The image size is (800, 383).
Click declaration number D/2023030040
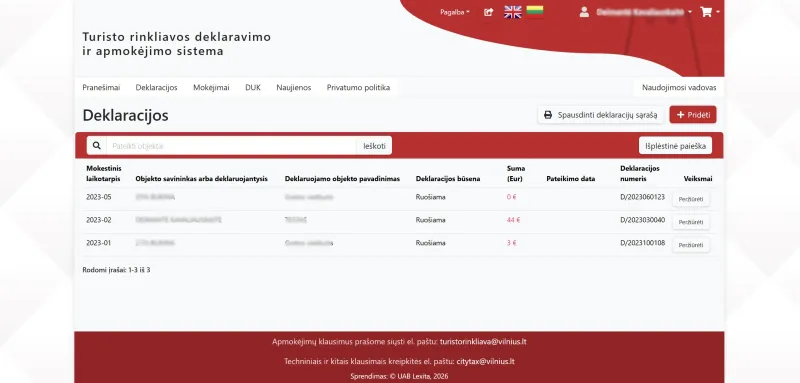click(x=642, y=220)
